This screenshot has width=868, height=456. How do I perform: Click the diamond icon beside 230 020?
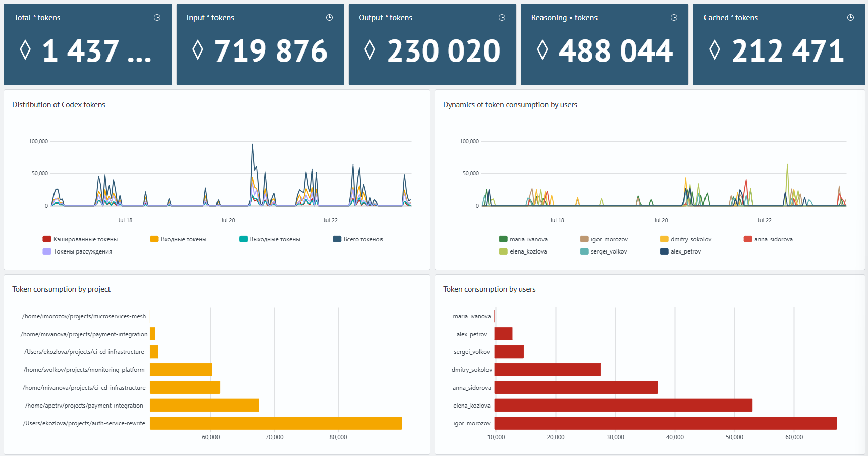[x=370, y=50]
